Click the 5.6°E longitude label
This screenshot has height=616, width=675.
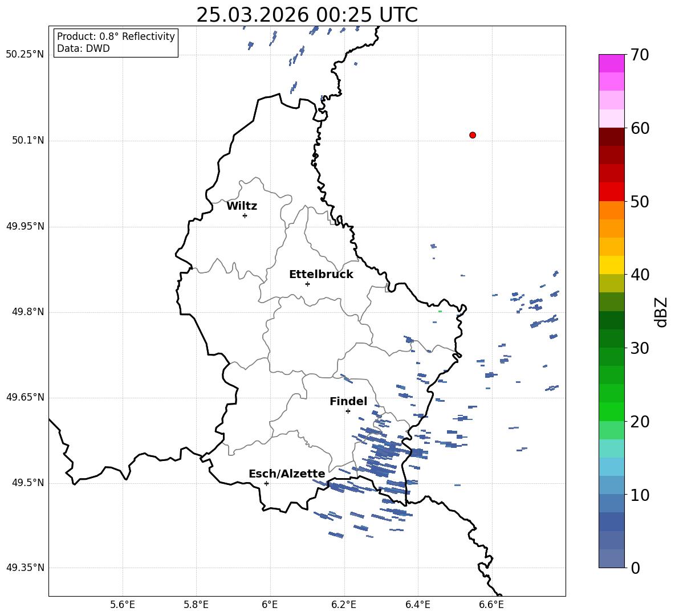(123, 605)
